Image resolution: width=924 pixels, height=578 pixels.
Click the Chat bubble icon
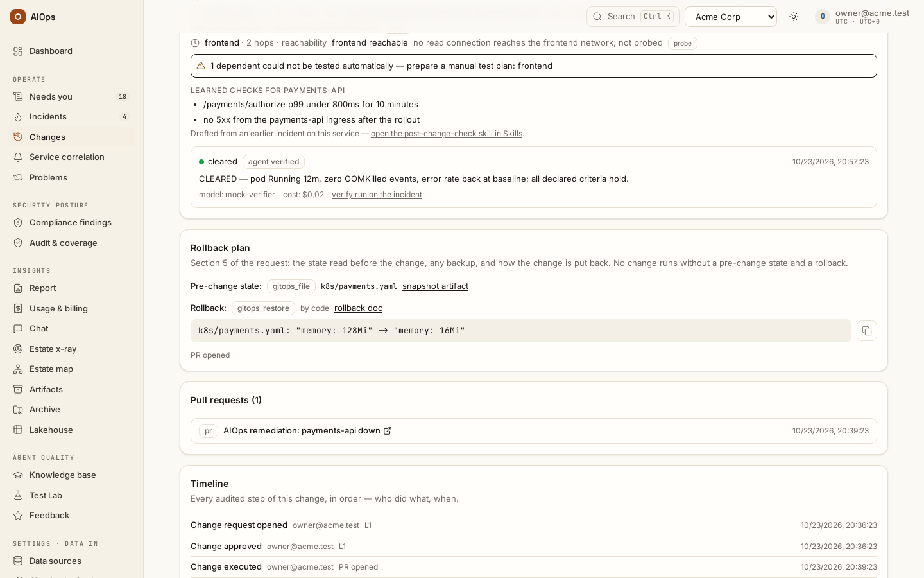(x=18, y=329)
